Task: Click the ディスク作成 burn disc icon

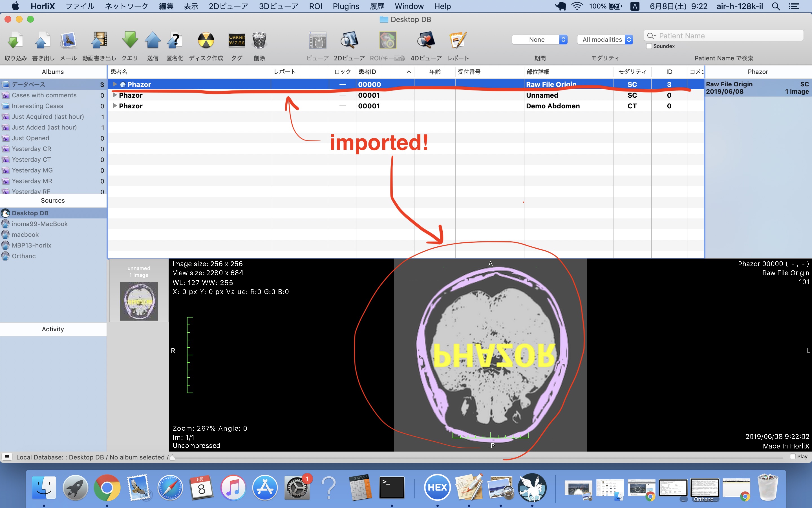Action: (206, 41)
